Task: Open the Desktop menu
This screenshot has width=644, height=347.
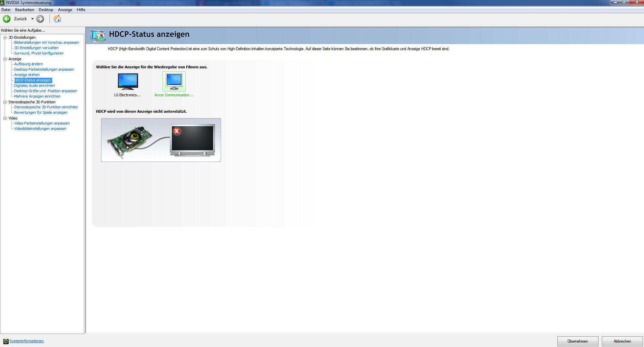Action: [x=46, y=10]
